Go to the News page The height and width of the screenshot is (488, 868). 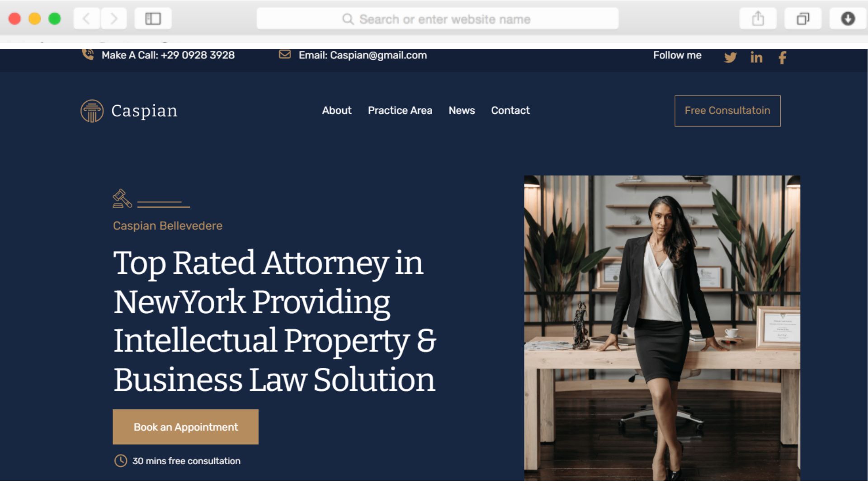(x=462, y=111)
